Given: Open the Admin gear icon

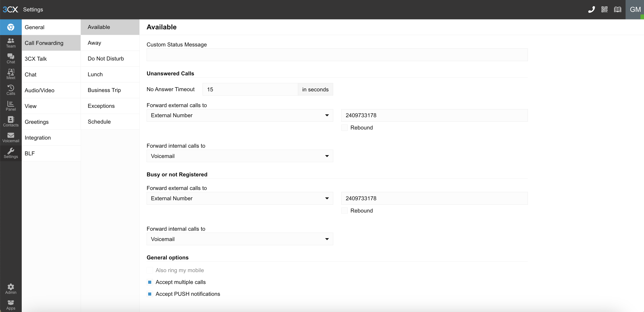Looking at the screenshot, I should (x=11, y=289).
